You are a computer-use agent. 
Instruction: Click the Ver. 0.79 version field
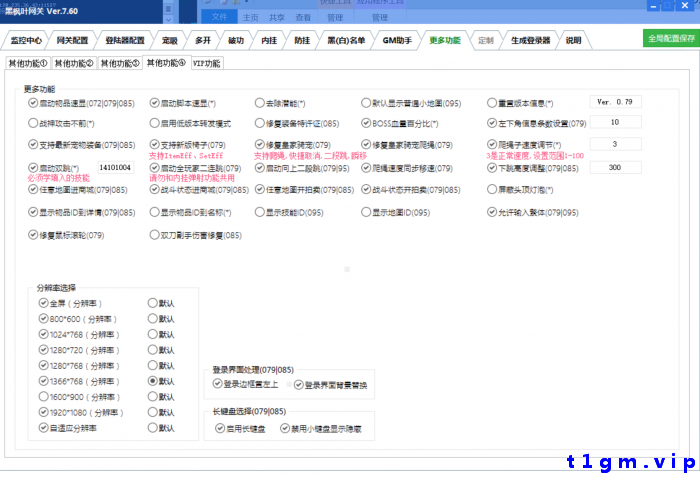(x=615, y=102)
